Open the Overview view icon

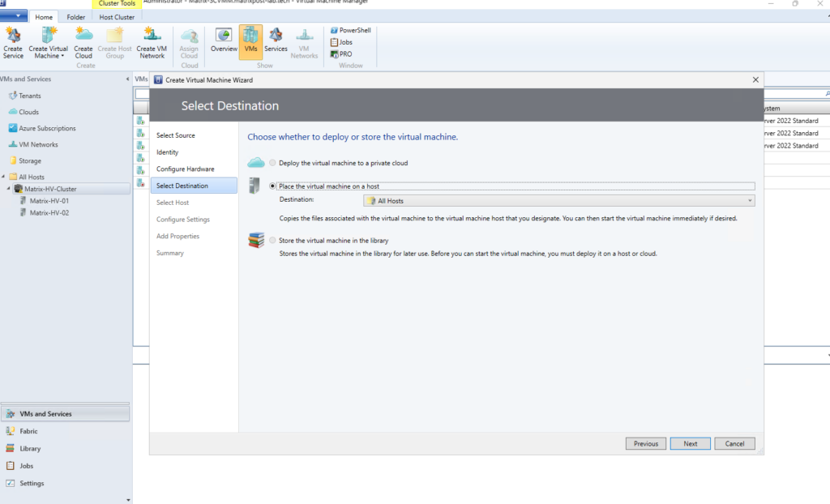224,41
